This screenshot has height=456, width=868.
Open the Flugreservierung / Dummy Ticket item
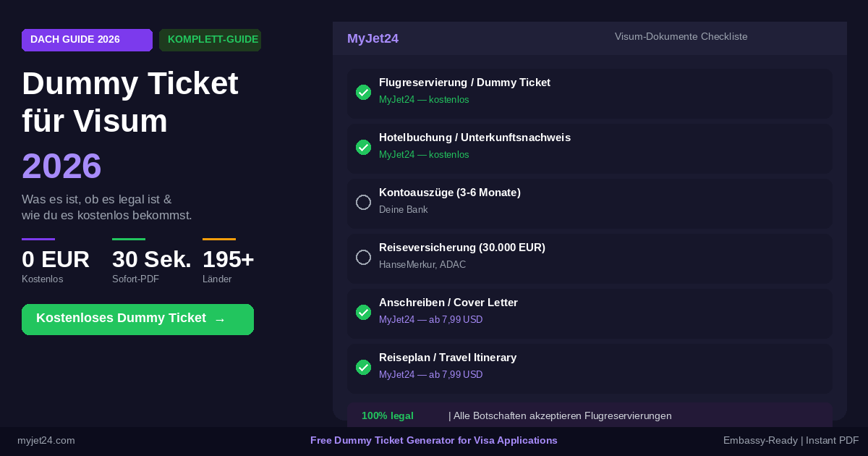(464, 83)
